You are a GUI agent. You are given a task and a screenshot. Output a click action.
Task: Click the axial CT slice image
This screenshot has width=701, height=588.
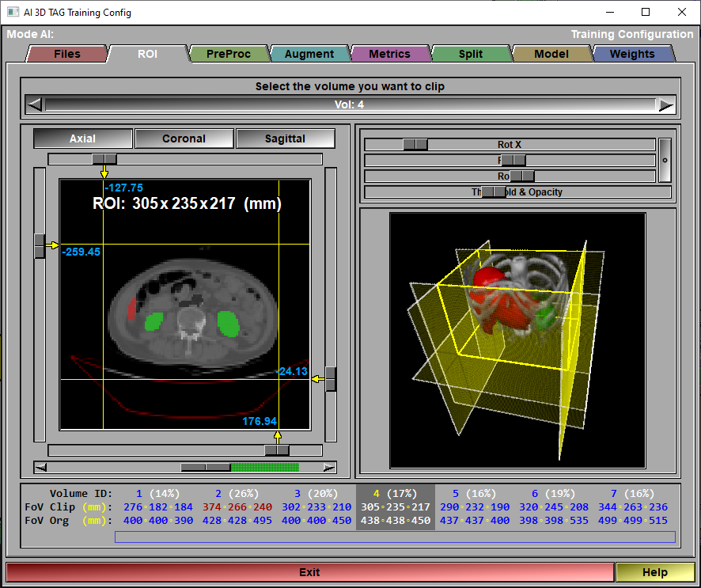(185, 305)
